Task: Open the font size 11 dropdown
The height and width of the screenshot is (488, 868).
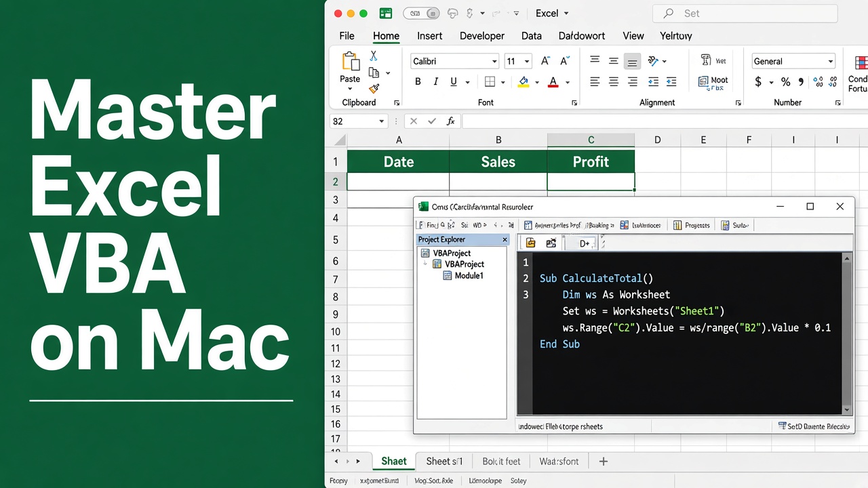Action: tap(527, 62)
